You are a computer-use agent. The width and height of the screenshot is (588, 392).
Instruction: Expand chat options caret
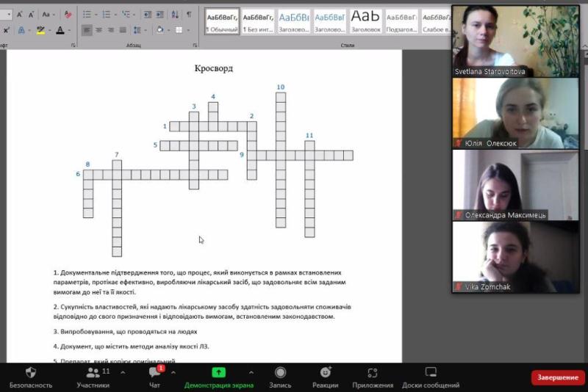pyautogui.click(x=173, y=372)
